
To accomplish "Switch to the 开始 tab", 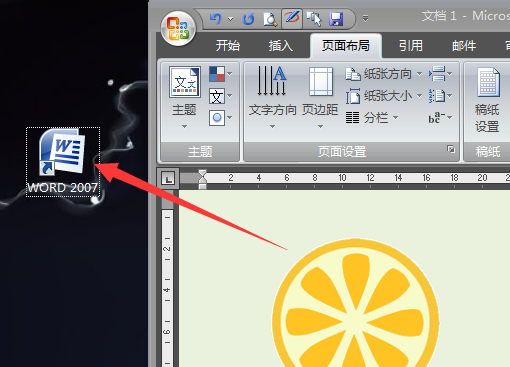I will [x=228, y=46].
